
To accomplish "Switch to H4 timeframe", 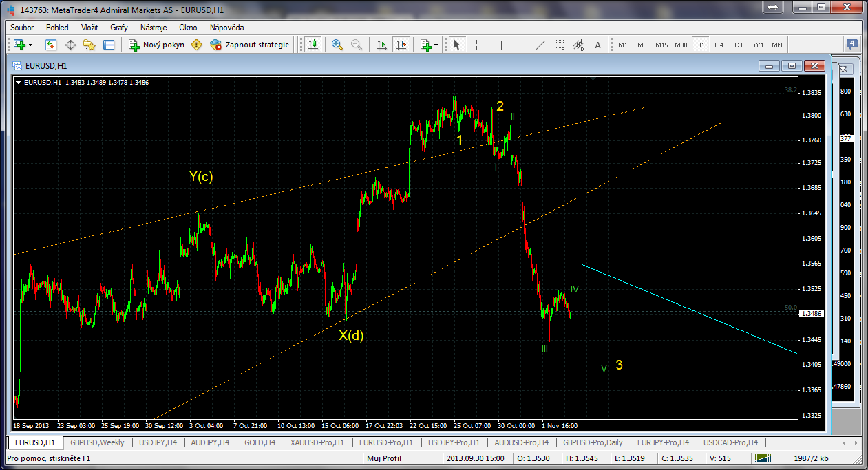I will point(719,45).
